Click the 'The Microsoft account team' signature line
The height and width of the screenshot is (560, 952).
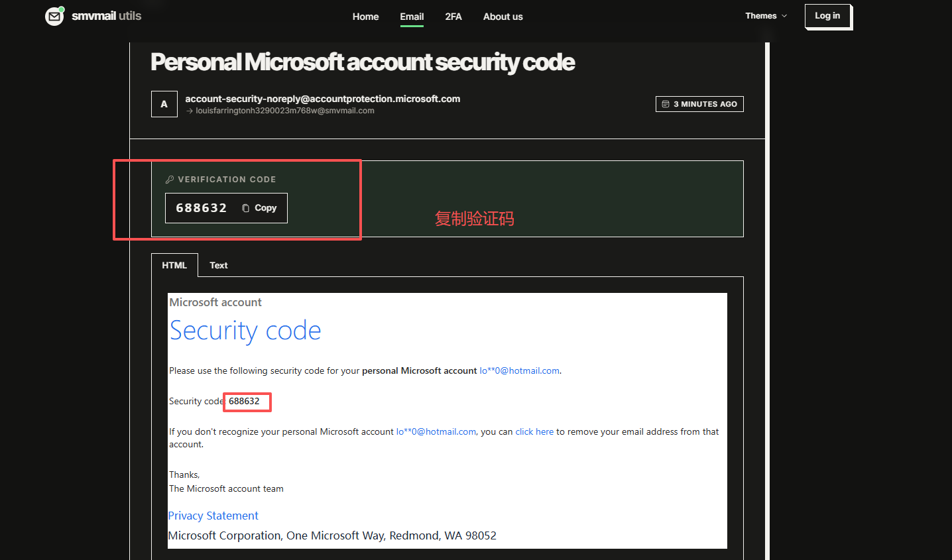226,488
